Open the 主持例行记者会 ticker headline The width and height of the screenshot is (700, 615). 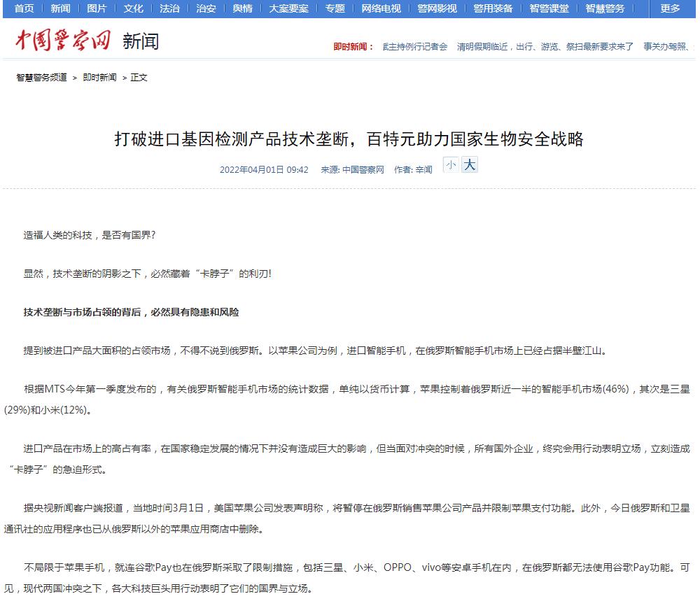(x=414, y=46)
